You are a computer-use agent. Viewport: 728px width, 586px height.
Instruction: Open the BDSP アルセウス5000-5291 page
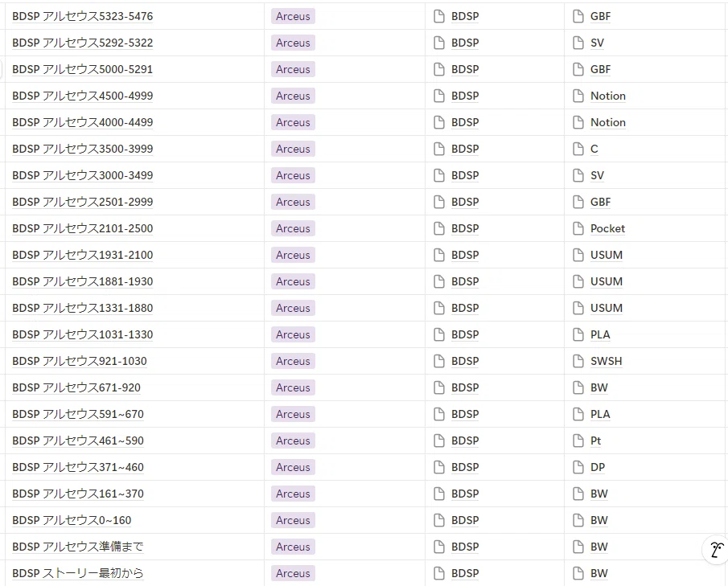coord(82,69)
